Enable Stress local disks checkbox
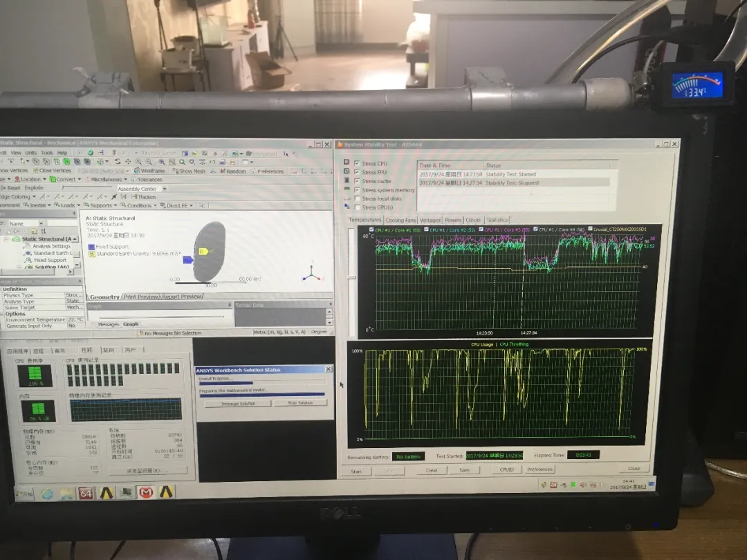747x560 pixels. (x=357, y=198)
